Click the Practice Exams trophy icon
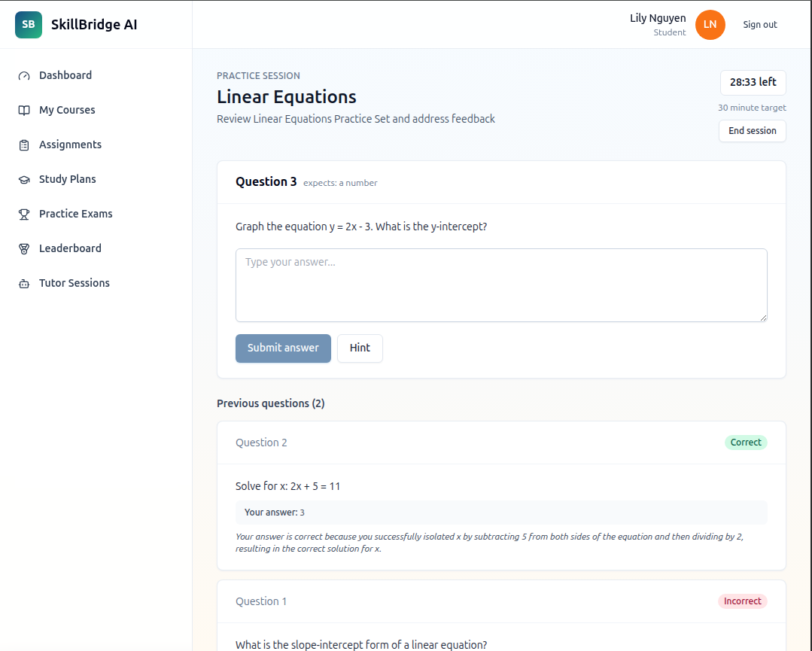This screenshot has width=812, height=651. (x=24, y=214)
